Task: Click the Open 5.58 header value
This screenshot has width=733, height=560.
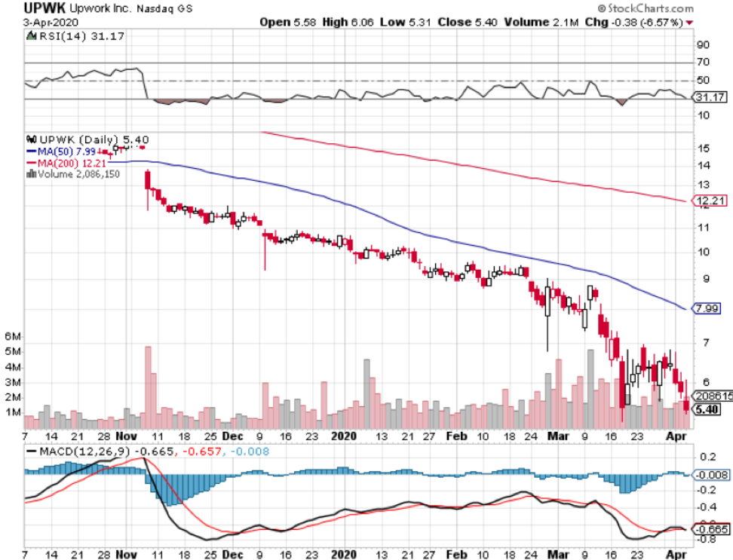Action: (288, 23)
